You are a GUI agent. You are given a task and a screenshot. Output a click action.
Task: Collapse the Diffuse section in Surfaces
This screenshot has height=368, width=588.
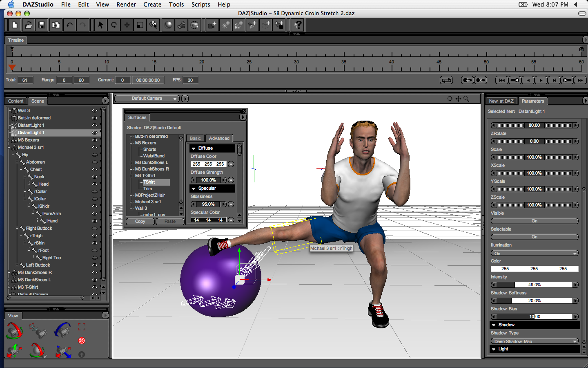[x=194, y=148]
